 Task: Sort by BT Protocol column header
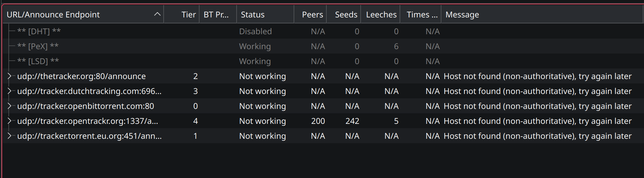pos(216,15)
